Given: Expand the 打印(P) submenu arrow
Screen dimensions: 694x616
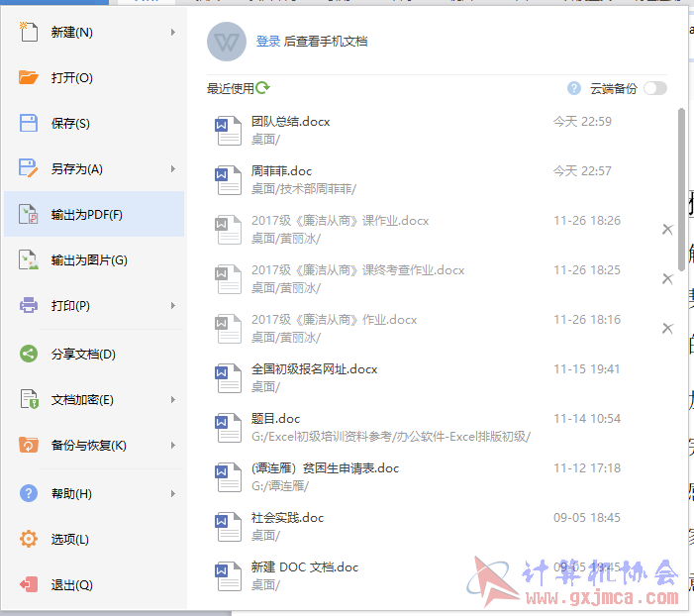Looking at the screenshot, I should pos(173,306).
